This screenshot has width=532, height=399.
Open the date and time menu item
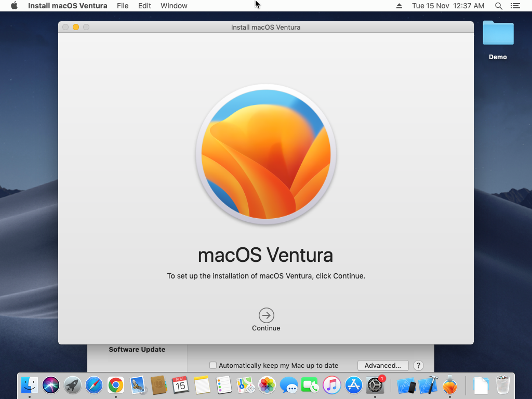[448, 6]
